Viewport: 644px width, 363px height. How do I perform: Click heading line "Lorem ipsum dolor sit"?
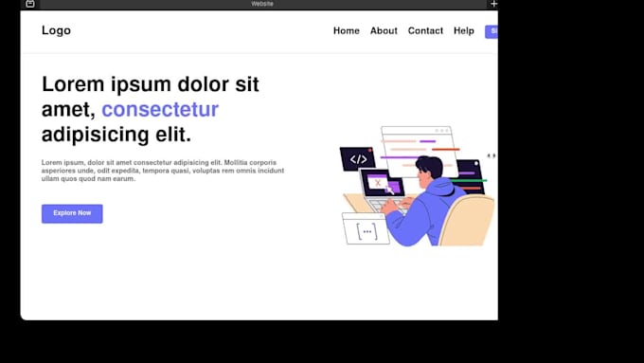pyautogui.click(x=151, y=84)
